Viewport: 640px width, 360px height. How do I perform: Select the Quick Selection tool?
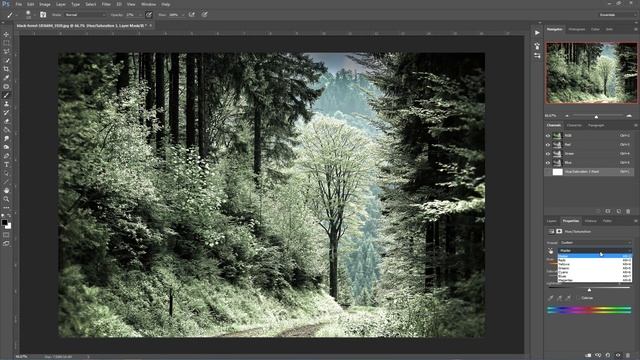click(x=6, y=60)
